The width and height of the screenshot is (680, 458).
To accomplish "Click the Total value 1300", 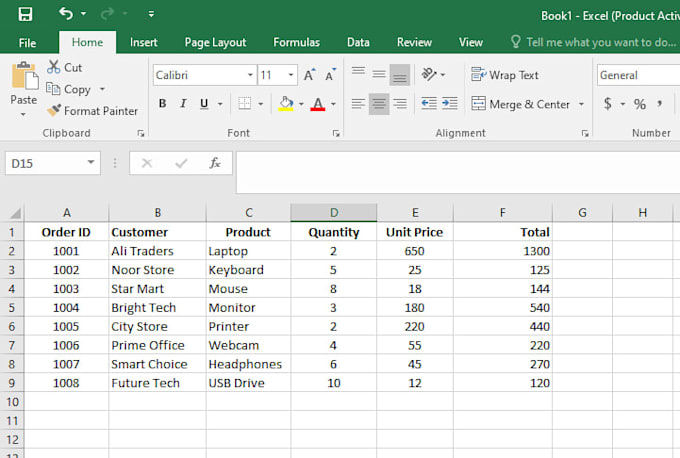I will [x=503, y=251].
